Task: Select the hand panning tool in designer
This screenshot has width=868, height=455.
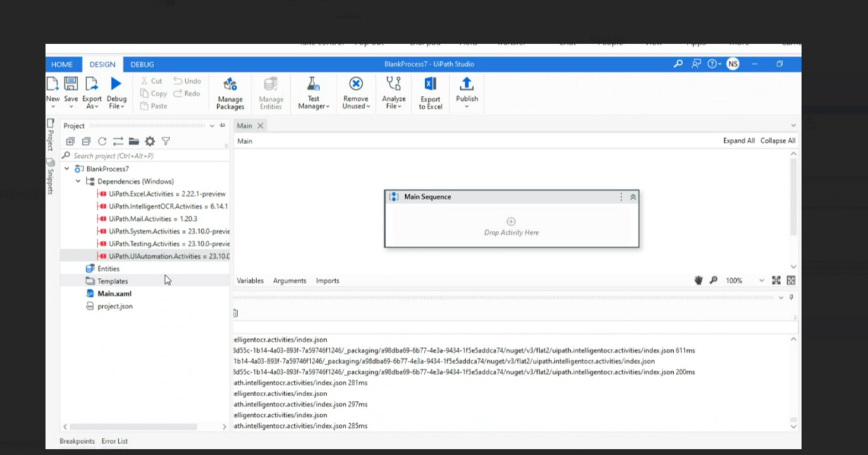Action: click(698, 280)
